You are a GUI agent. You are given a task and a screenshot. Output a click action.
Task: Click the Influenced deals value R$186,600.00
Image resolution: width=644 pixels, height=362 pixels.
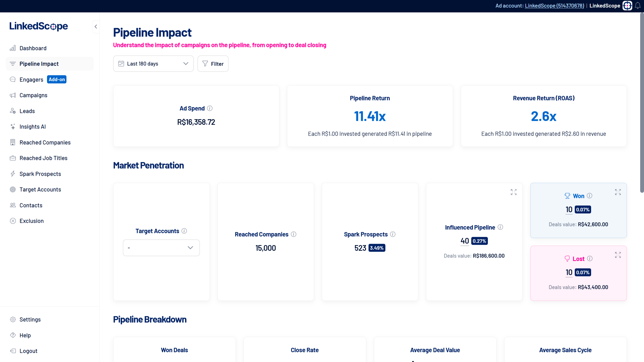tap(489, 256)
